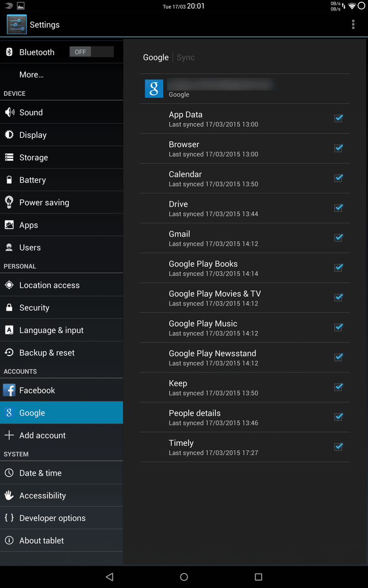Screen dimensions: 368x588
Task: Uncheck the Calendar sync checkbox
Action: click(x=339, y=177)
